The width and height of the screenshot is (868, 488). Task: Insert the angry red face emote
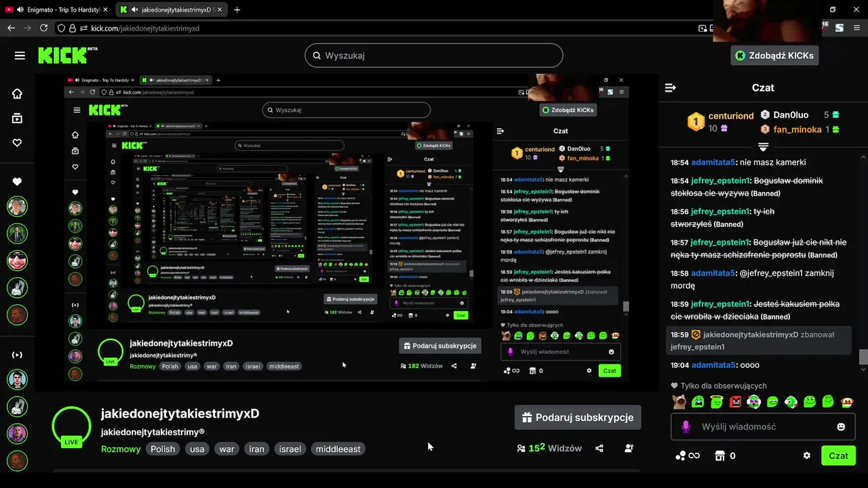[735, 402]
